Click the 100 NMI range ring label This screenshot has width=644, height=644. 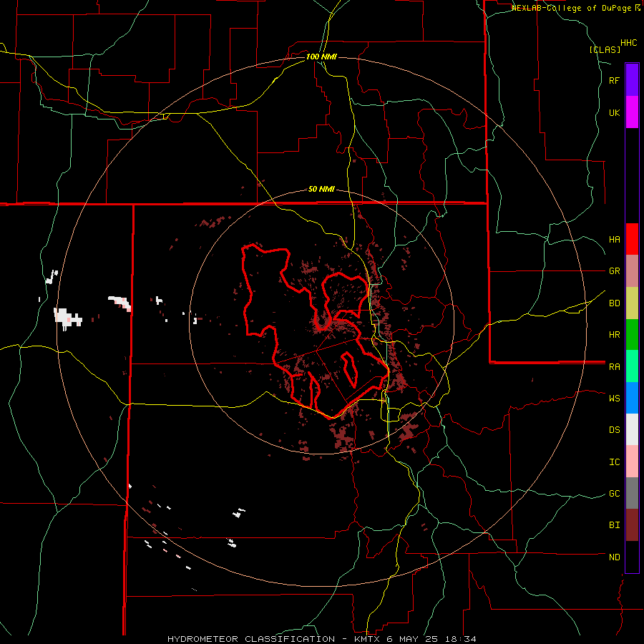tap(321, 57)
